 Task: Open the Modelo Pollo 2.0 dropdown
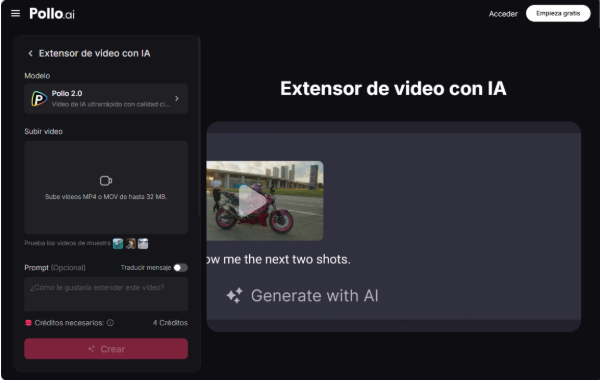tap(106, 99)
